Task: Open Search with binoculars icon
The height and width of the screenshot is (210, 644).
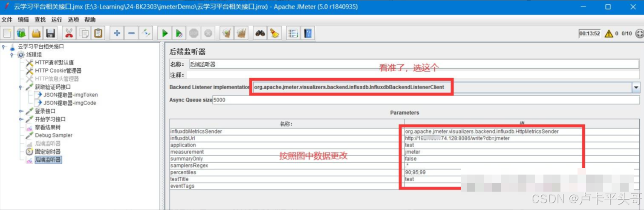Action: click(x=260, y=33)
